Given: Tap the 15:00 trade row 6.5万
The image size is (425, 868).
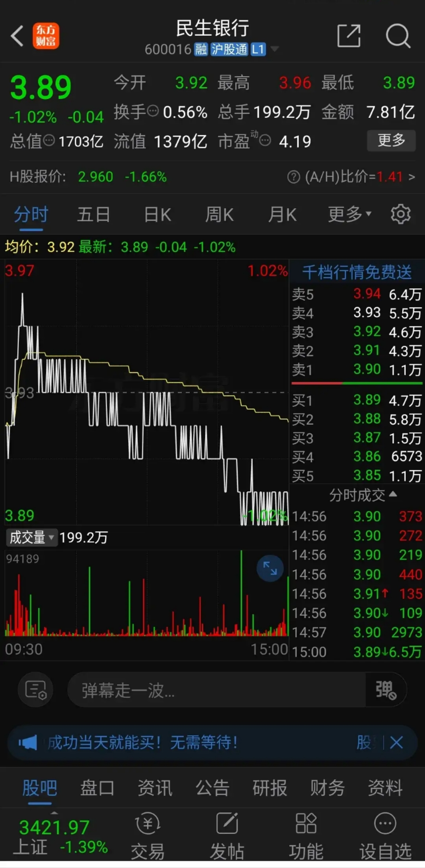Looking at the screenshot, I should click(357, 652).
